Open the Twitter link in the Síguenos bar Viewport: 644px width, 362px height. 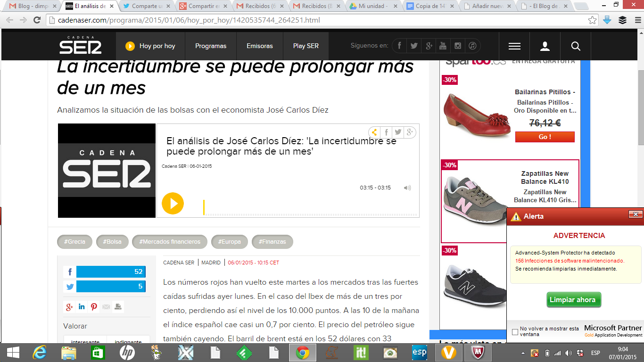(x=414, y=46)
